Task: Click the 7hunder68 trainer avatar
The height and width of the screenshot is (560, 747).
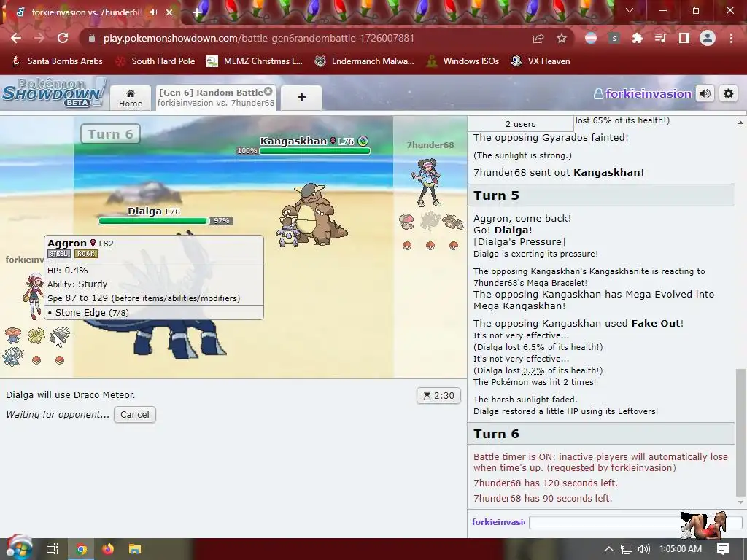Action: click(x=427, y=182)
